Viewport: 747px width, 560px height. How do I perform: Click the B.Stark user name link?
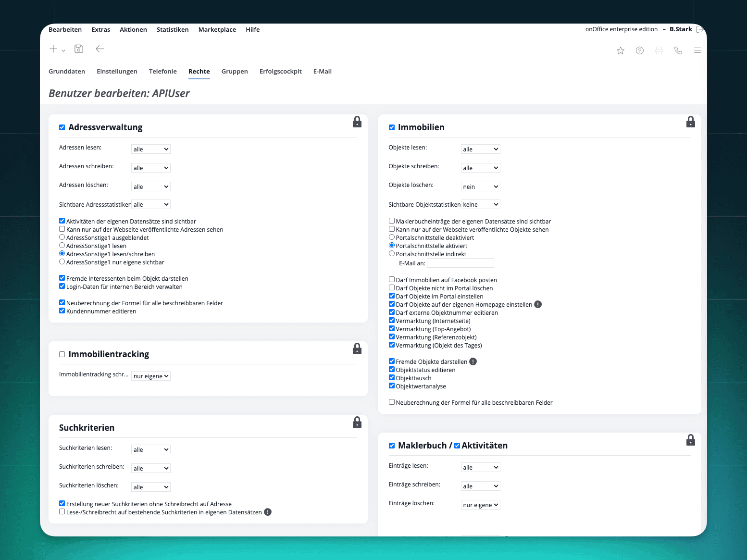coord(681,29)
